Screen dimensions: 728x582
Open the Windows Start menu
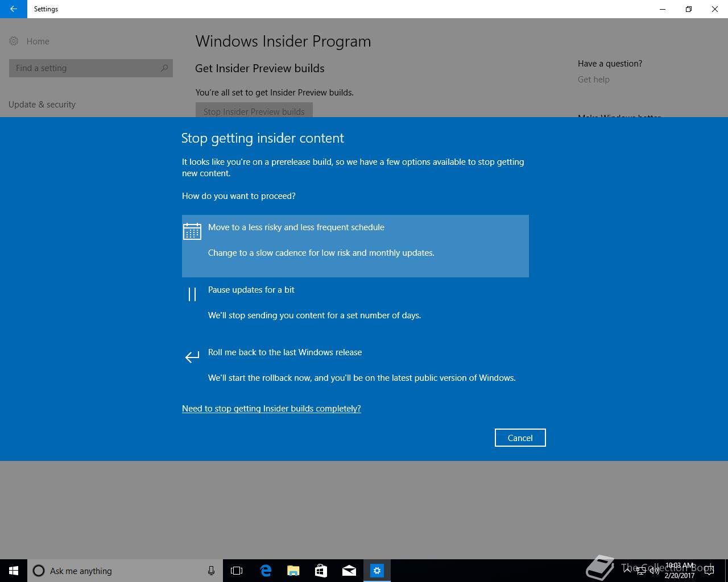[14, 571]
